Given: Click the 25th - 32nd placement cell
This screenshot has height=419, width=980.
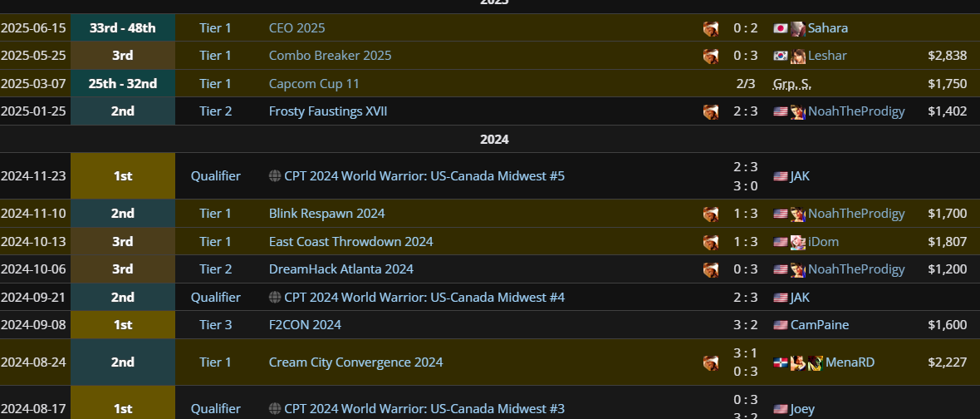Looking at the screenshot, I should [x=123, y=84].
